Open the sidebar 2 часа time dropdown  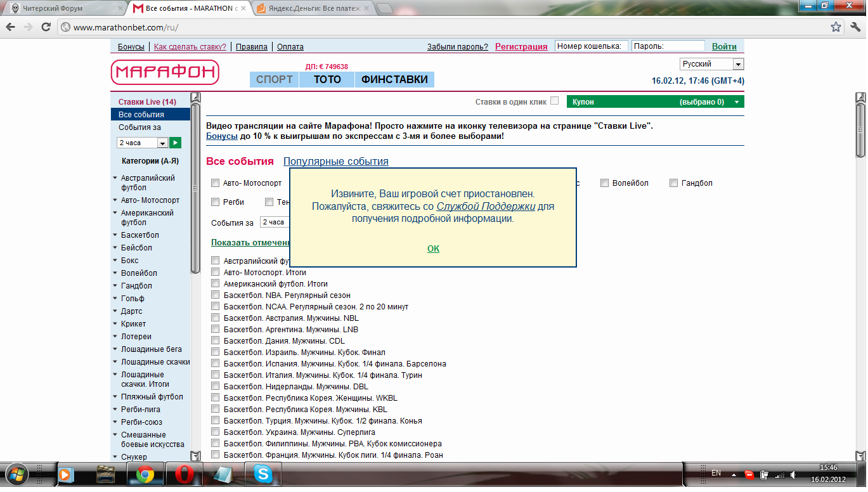pyautogui.click(x=142, y=143)
